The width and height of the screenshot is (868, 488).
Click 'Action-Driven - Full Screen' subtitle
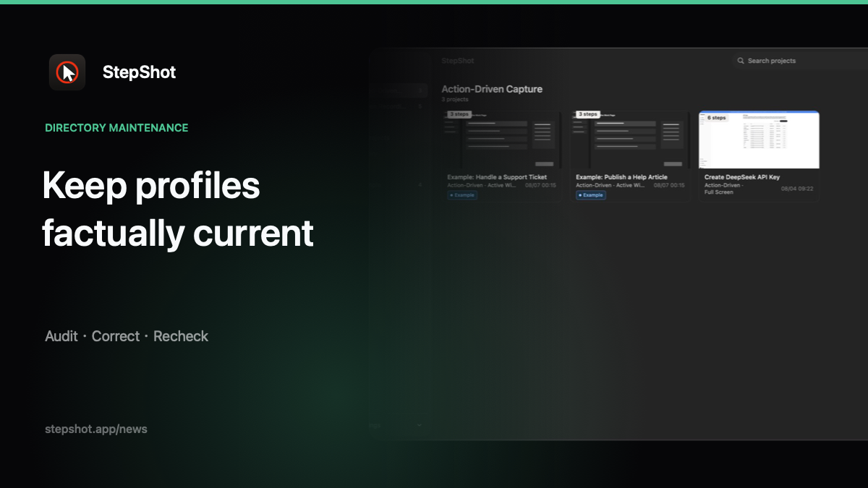coord(723,189)
